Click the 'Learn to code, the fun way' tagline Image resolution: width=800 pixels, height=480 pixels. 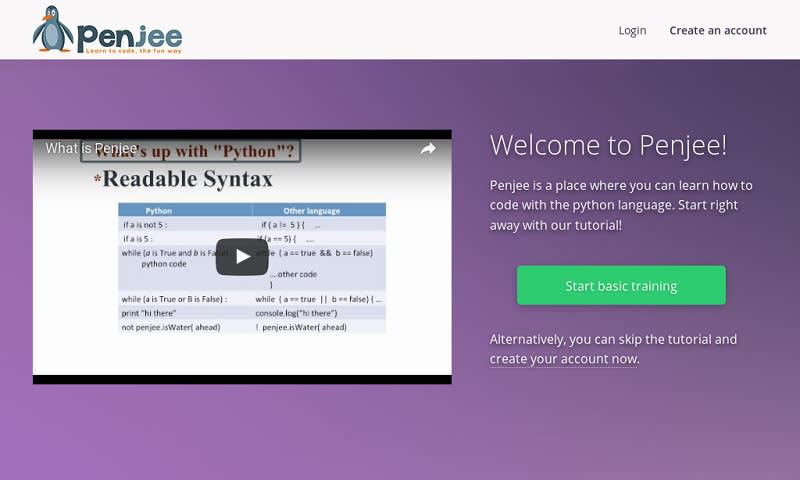(134, 51)
